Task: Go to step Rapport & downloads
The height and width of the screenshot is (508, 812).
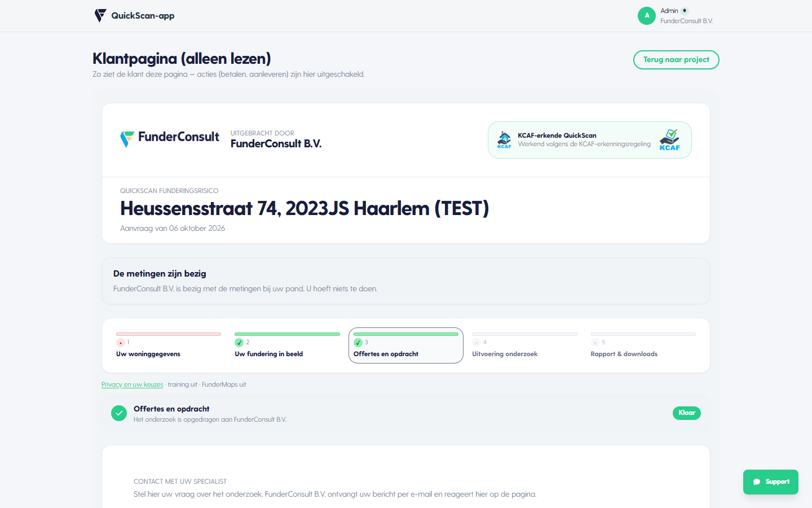Action: click(643, 345)
